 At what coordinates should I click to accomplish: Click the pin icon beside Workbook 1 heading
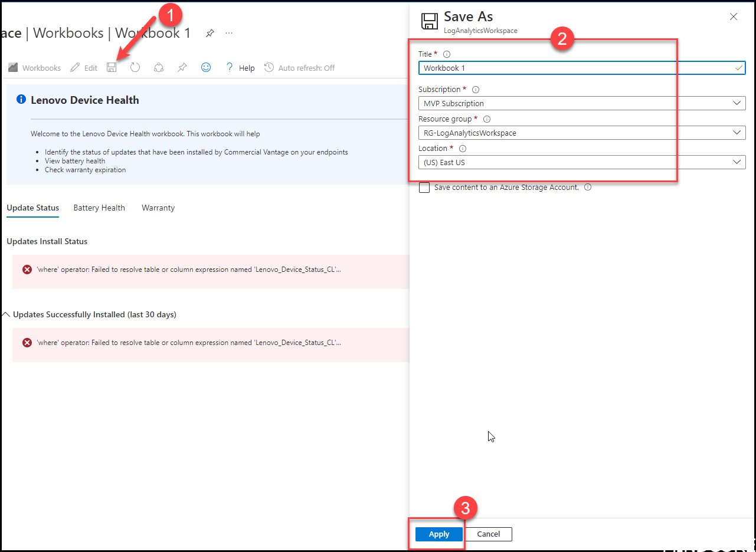[x=210, y=33]
